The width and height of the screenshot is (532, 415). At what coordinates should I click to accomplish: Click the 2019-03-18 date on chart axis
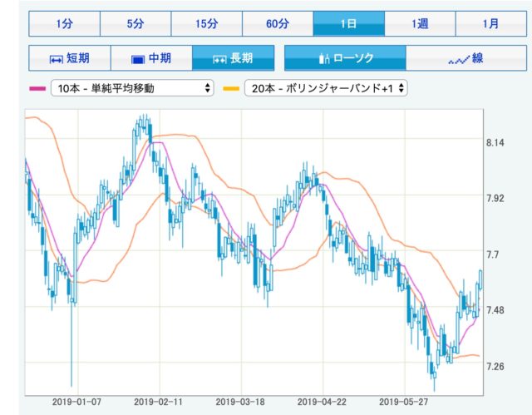tap(242, 401)
